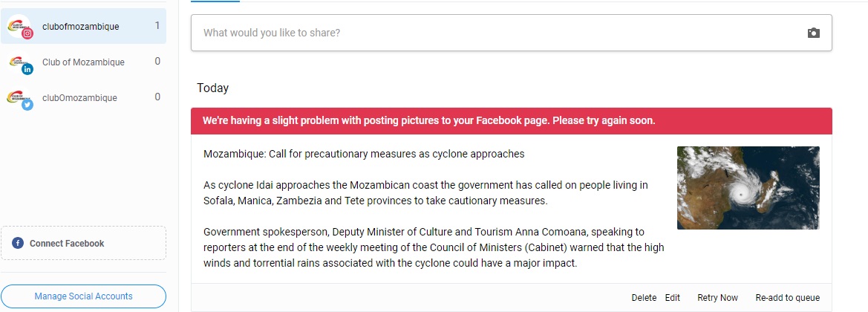Open Manage Social Accounts
The image size is (868, 312).
coord(83,296)
